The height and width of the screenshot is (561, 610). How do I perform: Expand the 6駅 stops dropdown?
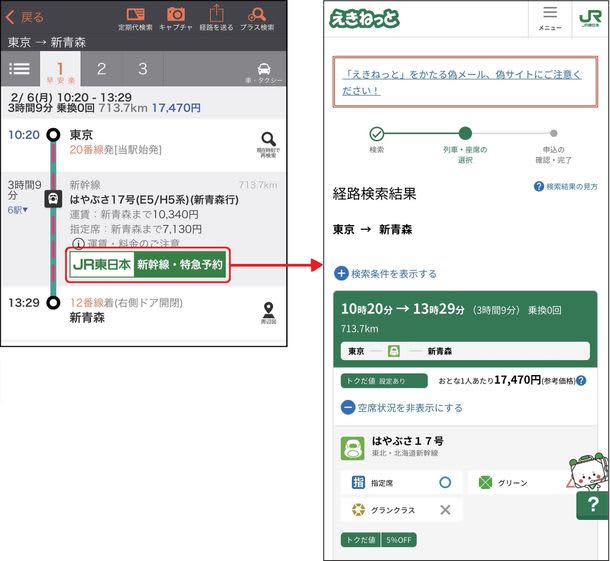18,211
